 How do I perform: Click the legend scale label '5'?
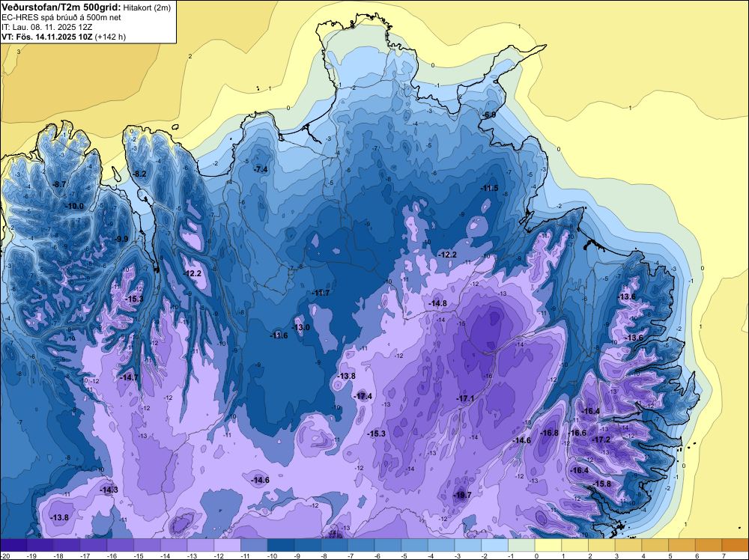coord(670,556)
